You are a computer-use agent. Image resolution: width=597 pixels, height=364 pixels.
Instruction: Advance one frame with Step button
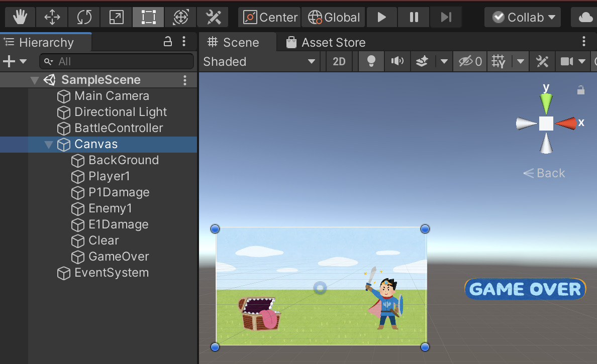coord(446,17)
